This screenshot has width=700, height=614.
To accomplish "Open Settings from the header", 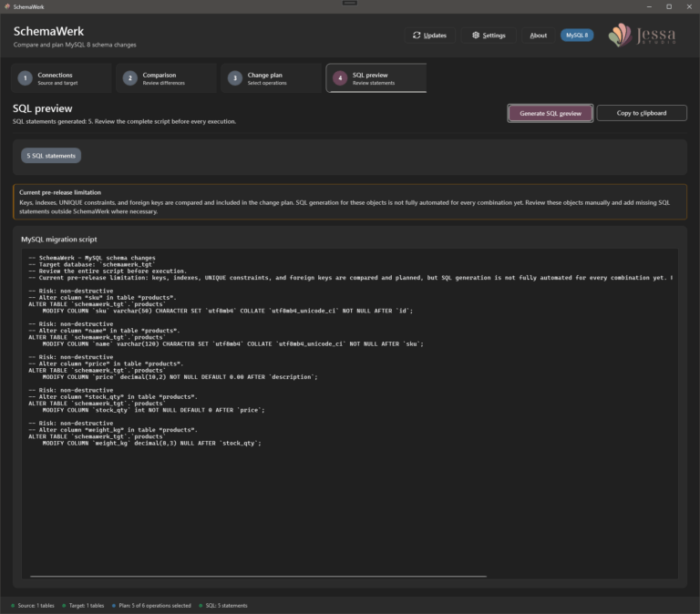I will click(x=489, y=36).
